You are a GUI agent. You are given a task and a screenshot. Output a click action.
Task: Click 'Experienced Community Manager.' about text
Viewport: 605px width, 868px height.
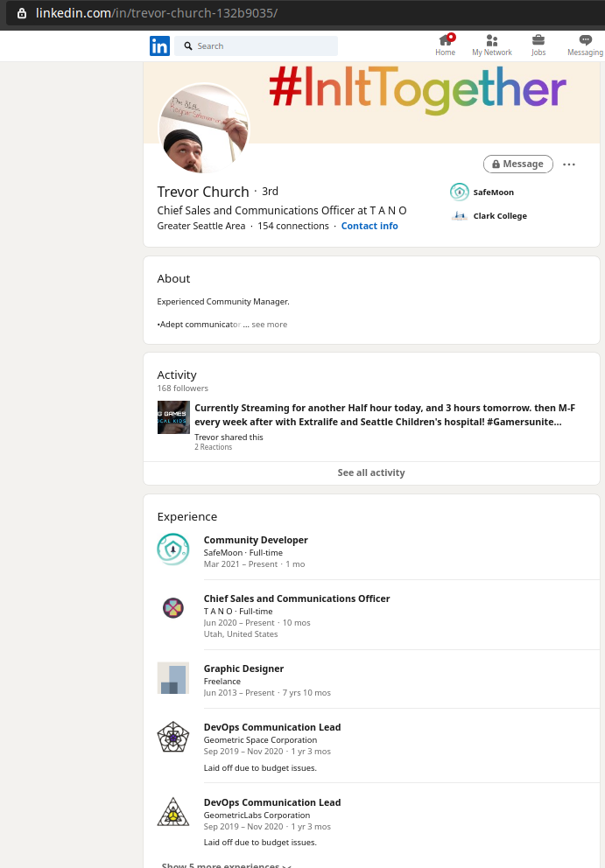point(222,302)
